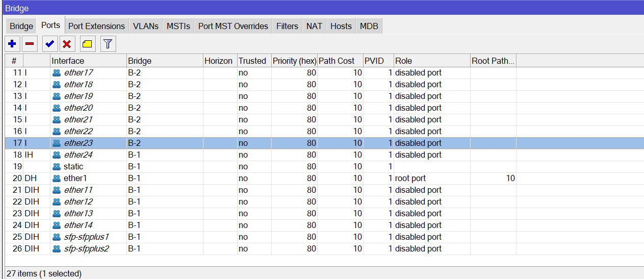
Task: Sort by the Role column header
Action: (432, 61)
